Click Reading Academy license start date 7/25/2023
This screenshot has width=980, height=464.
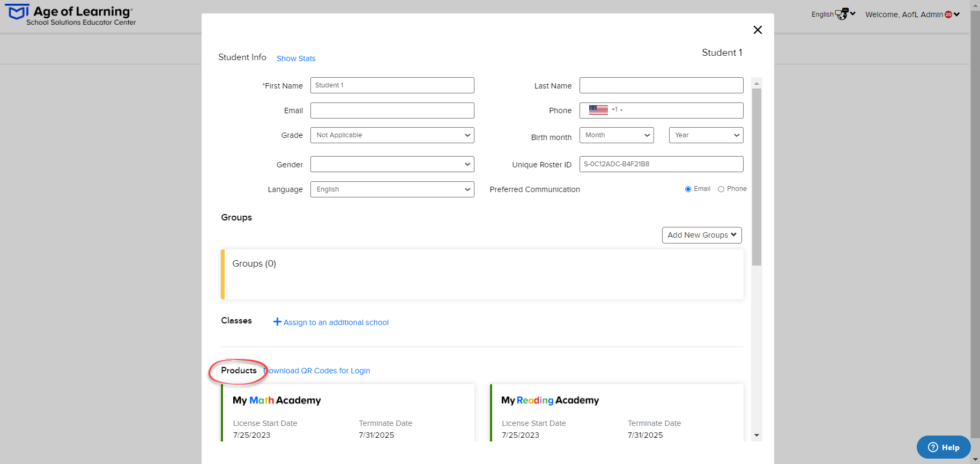(x=521, y=435)
